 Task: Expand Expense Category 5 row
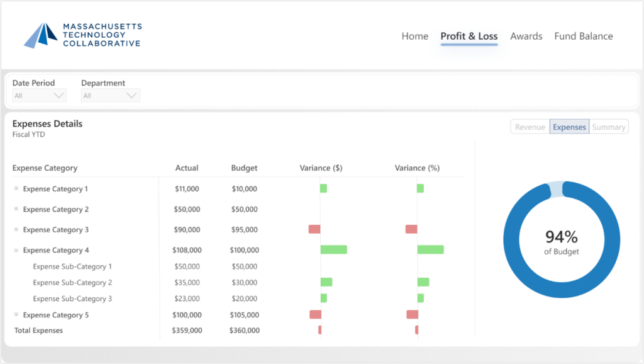[16, 315]
